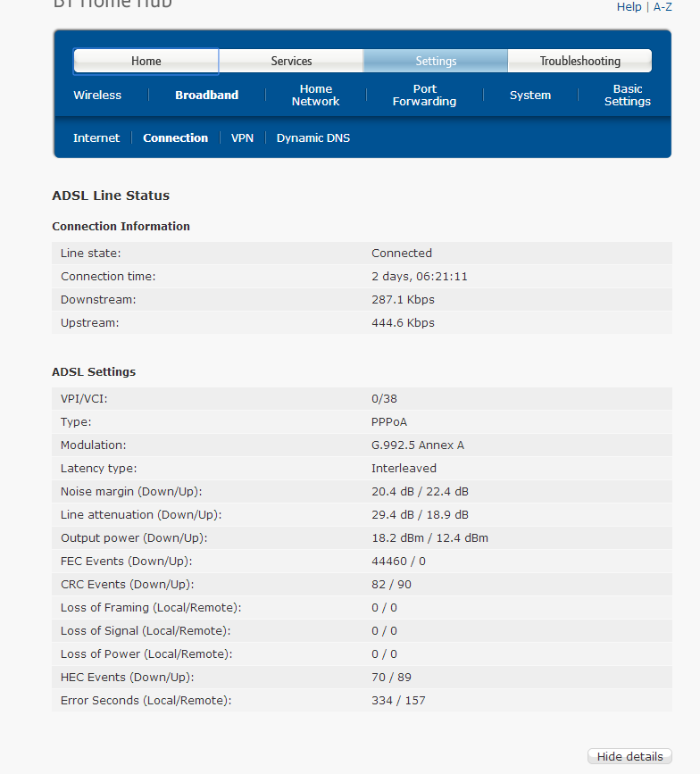Click the 'ADSL Settings' heading
This screenshot has width=700, height=774.
(x=94, y=371)
